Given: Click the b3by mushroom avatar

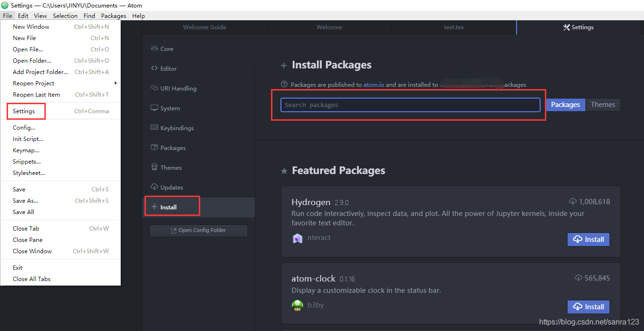Looking at the screenshot, I should click(297, 306).
